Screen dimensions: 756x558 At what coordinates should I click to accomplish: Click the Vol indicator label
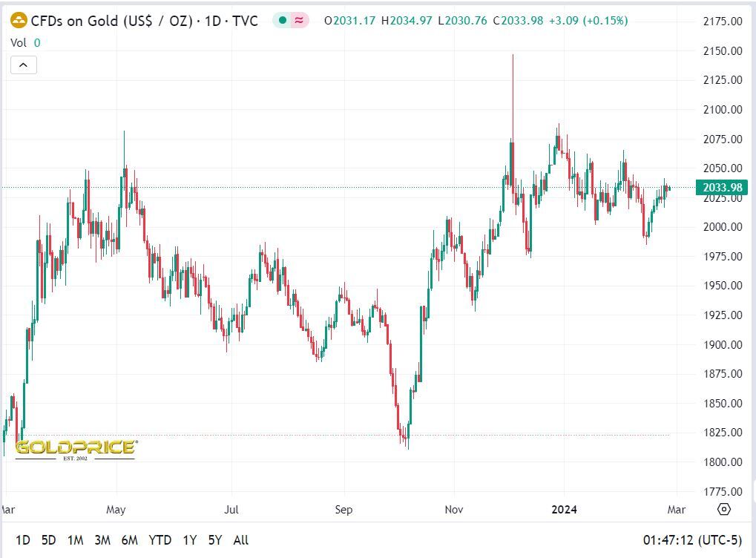point(19,43)
